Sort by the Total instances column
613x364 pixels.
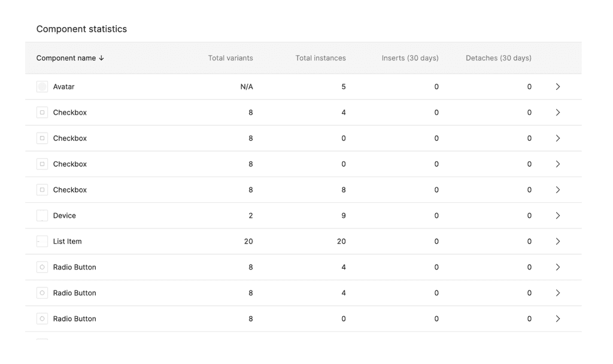click(x=320, y=58)
